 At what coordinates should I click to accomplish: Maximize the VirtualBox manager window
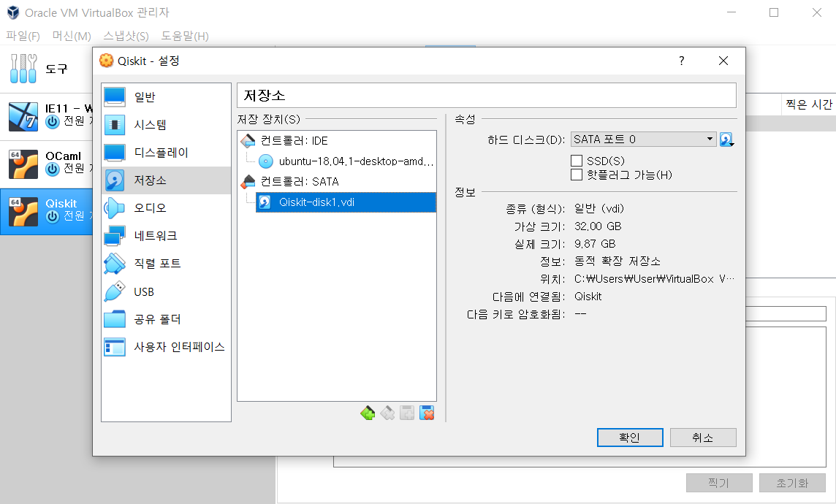pyautogui.click(x=774, y=12)
